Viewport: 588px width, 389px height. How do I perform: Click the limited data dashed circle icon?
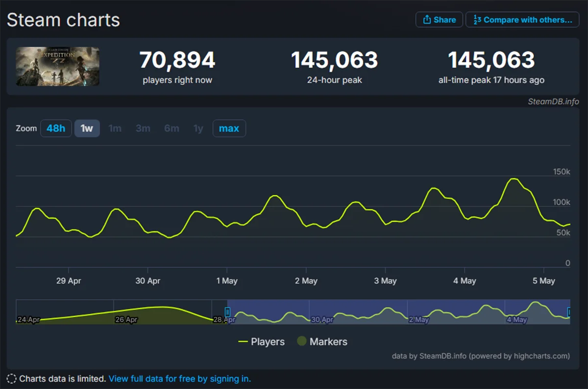coord(12,379)
